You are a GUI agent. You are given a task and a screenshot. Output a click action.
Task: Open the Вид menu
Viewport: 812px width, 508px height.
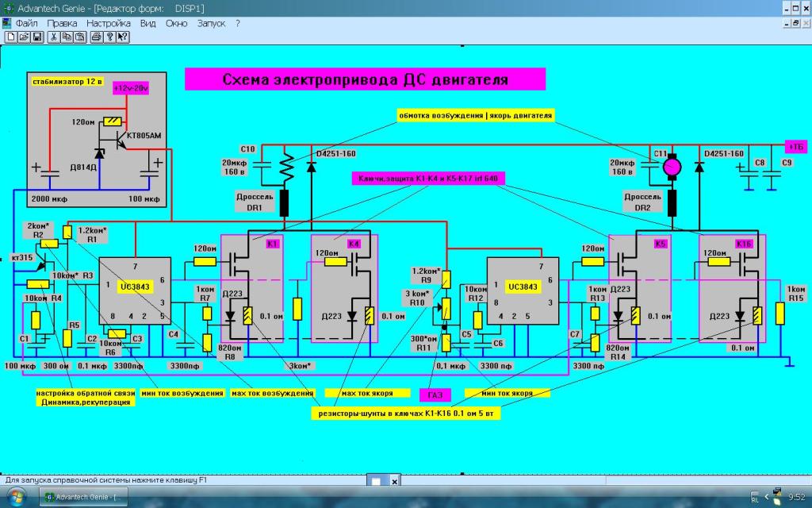pyautogui.click(x=147, y=23)
